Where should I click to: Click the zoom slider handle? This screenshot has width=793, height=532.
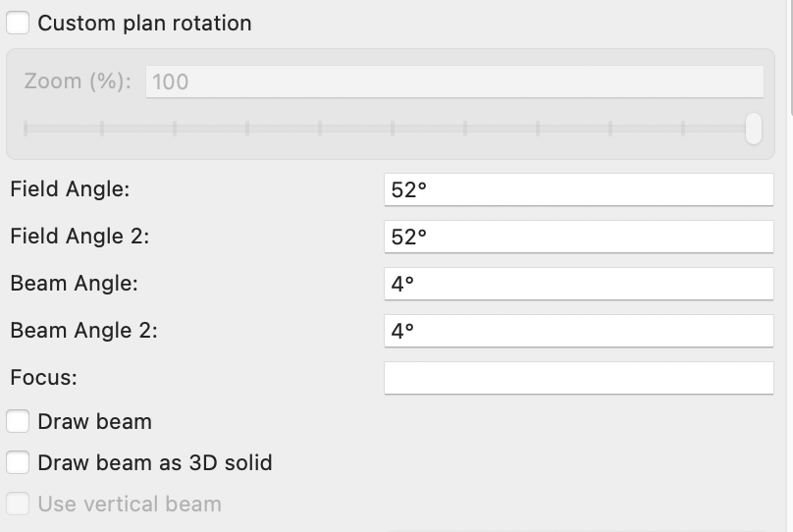(754, 129)
